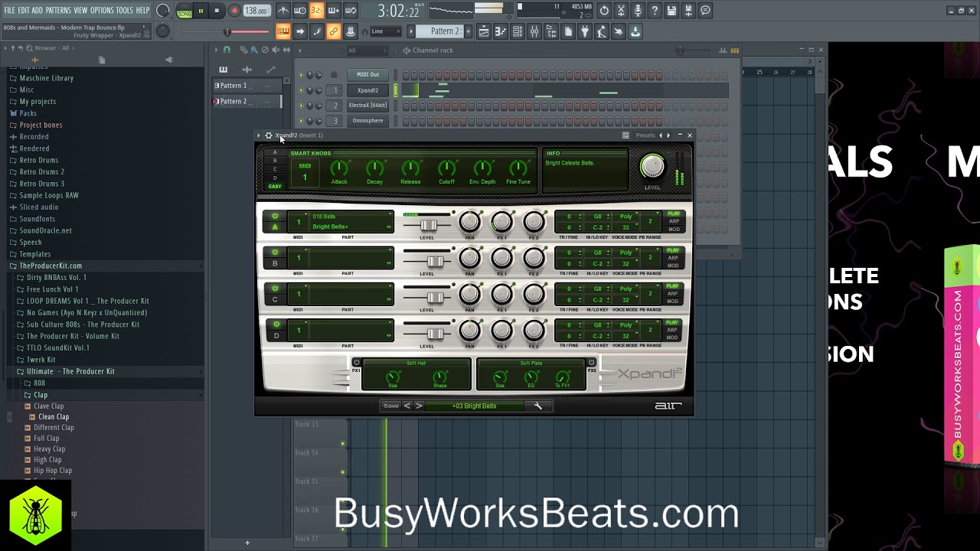Open the Pattern 2 selector dropdown
The height and width of the screenshot is (551, 980).
click(x=445, y=31)
